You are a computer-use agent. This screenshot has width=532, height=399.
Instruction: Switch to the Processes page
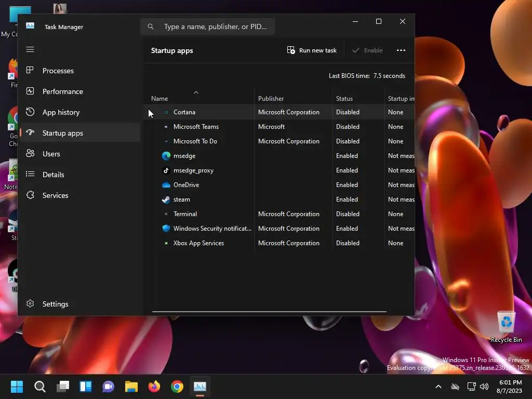(x=81, y=71)
